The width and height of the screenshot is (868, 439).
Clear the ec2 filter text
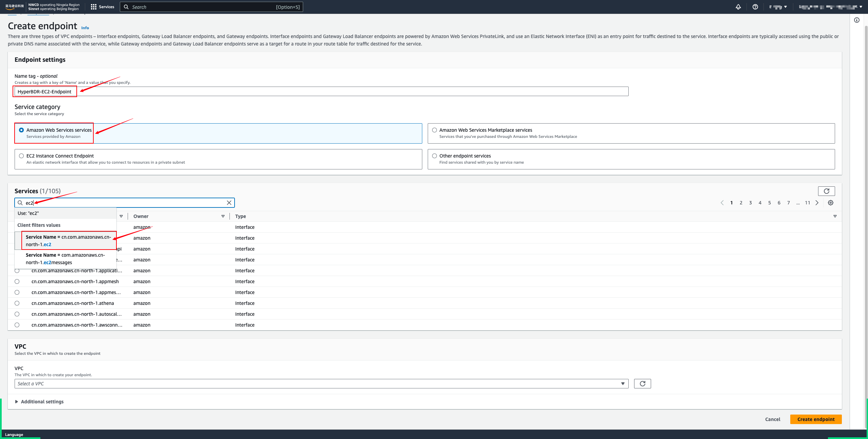229,203
